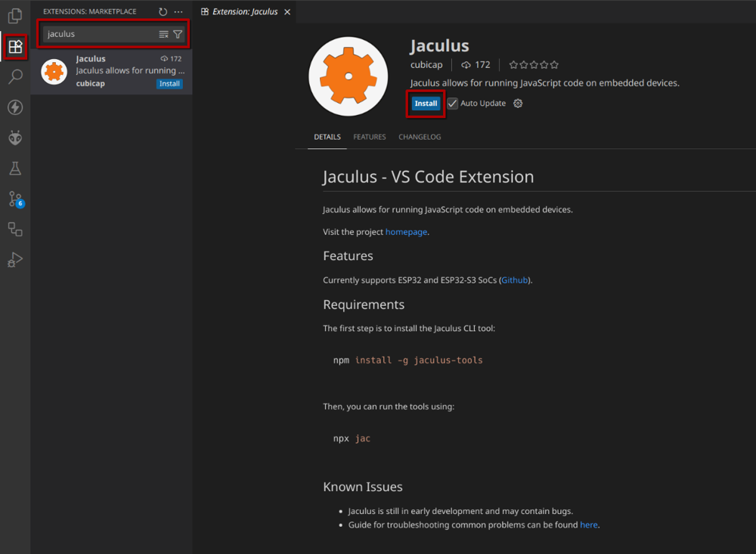Switch to the FEATURES tab
Screen dimensions: 756x554
pyautogui.click(x=370, y=137)
